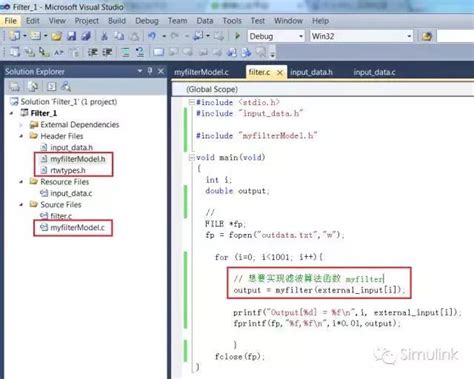Close the filter.c editor tab
This screenshot has width=474, height=379.
pos(280,72)
